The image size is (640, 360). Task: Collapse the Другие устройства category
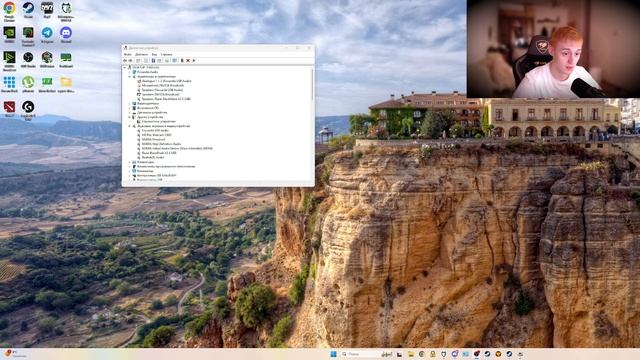click(x=130, y=117)
